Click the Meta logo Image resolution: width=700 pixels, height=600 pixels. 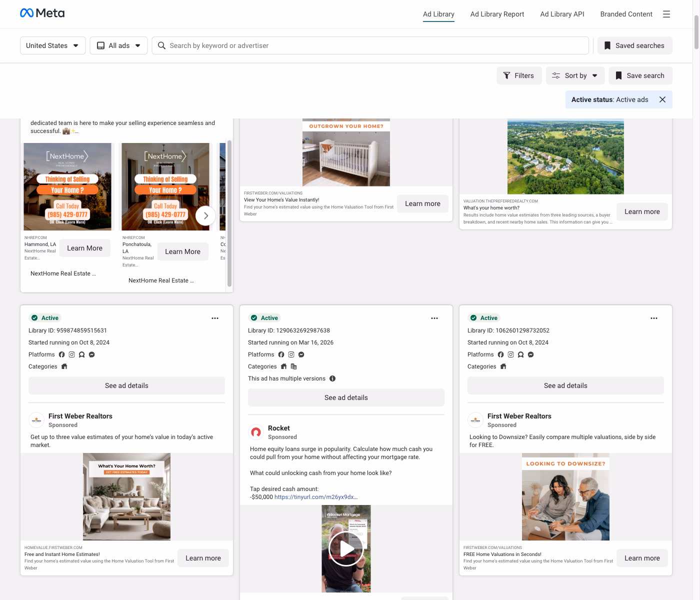click(x=42, y=12)
